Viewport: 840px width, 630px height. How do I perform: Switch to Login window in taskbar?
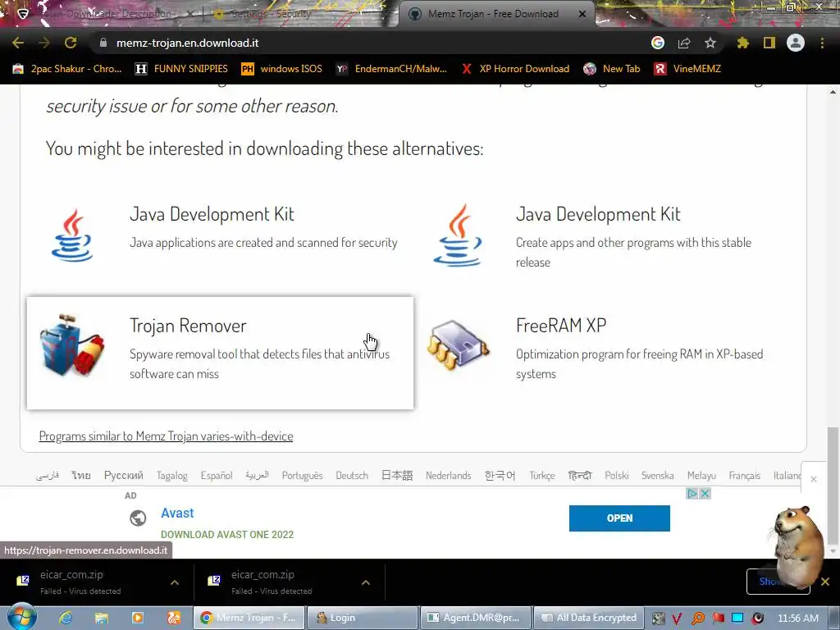click(x=362, y=618)
